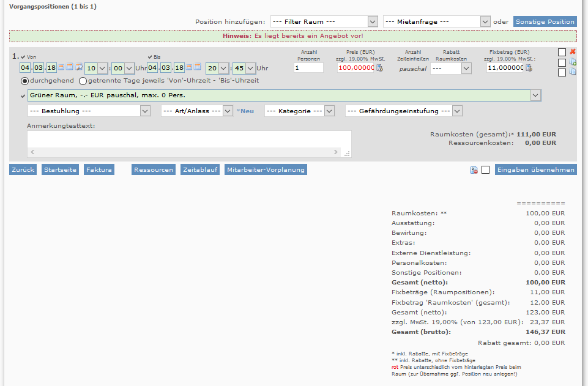The height and width of the screenshot is (386, 588).
Task: Click the Sonstige Position button
Action: tap(545, 22)
